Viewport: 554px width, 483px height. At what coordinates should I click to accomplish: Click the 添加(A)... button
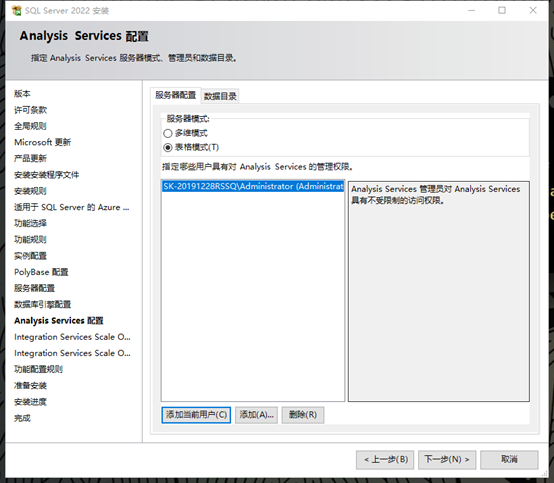coord(257,415)
